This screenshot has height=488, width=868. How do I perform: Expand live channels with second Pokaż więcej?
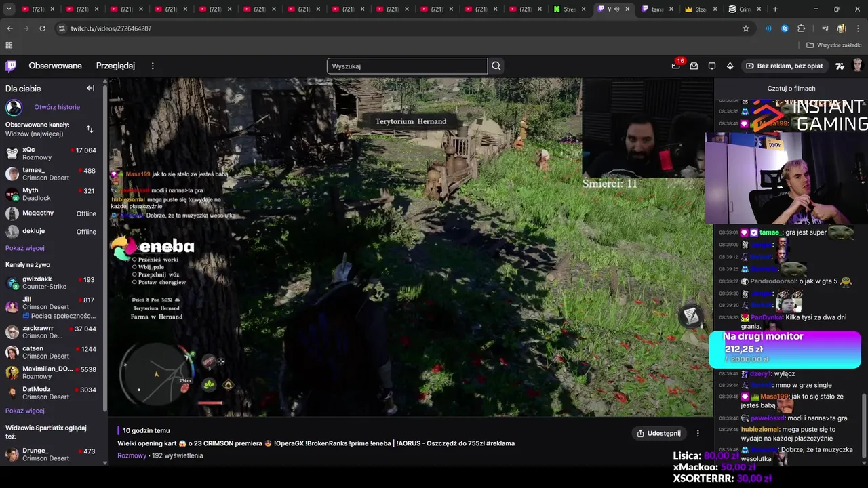(25, 411)
